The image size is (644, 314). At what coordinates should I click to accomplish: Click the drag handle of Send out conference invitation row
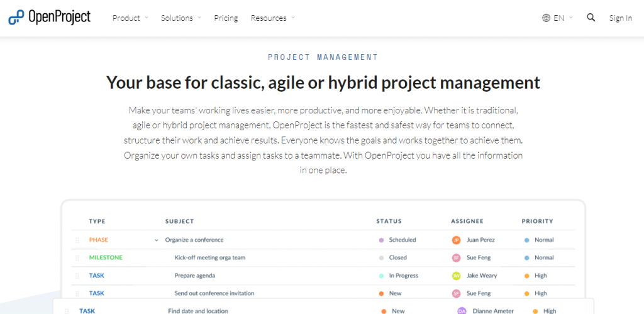tap(77, 293)
